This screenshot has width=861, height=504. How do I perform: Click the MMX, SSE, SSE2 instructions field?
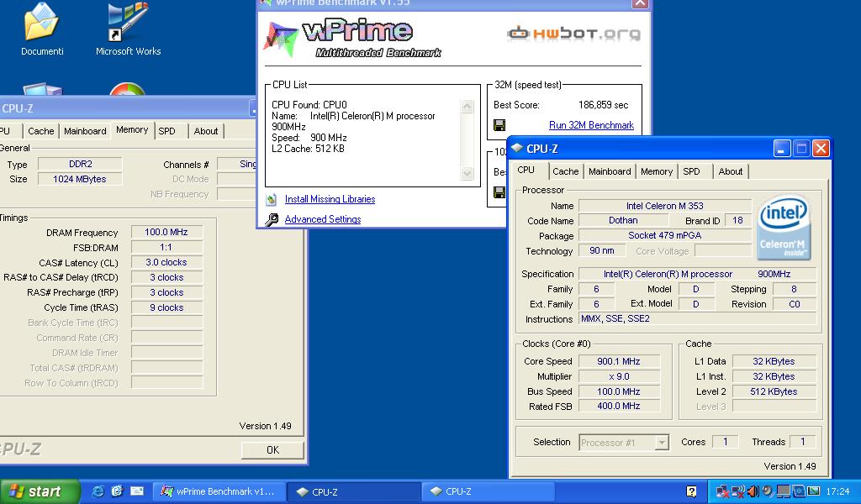[697, 318]
